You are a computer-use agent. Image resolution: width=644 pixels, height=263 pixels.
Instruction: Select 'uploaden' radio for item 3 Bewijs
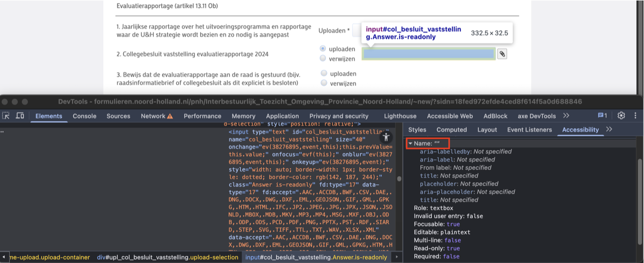tap(323, 73)
